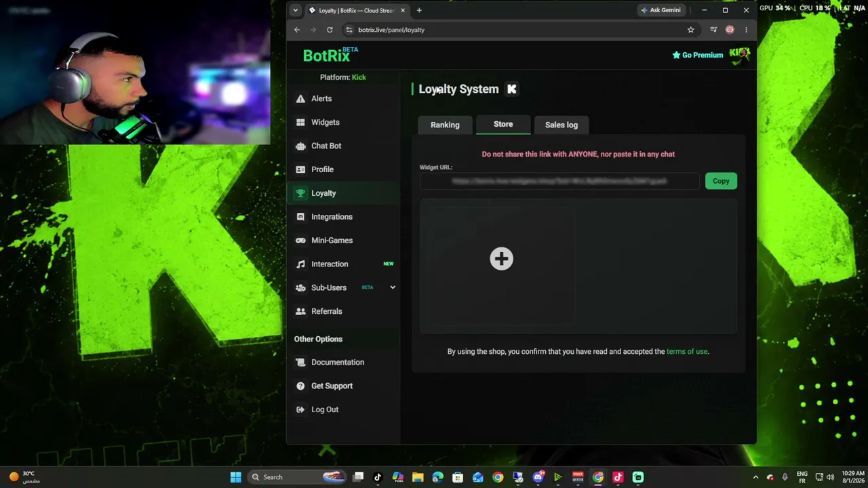
Task: Open Microsoft Store from the taskbar
Action: click(458, 477)
